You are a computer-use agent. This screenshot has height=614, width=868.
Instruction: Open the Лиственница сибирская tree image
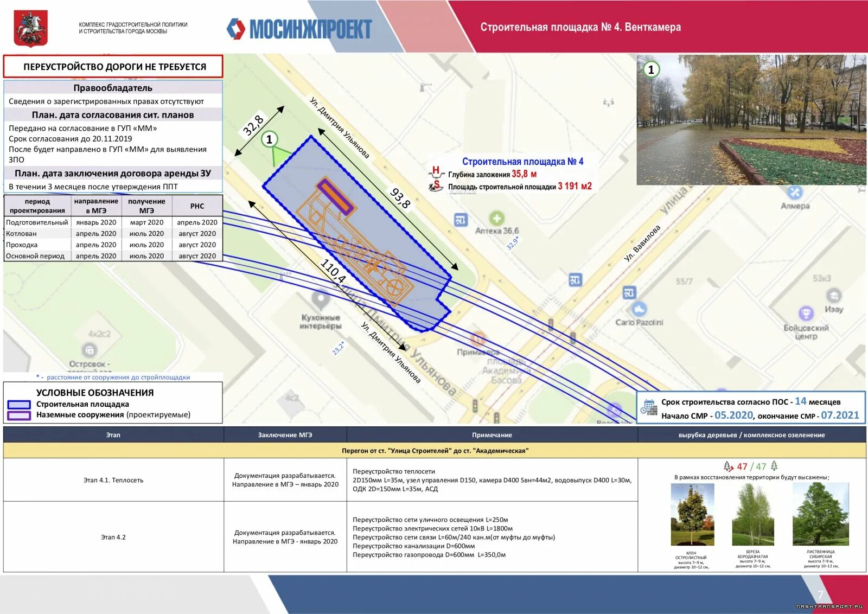821,514
